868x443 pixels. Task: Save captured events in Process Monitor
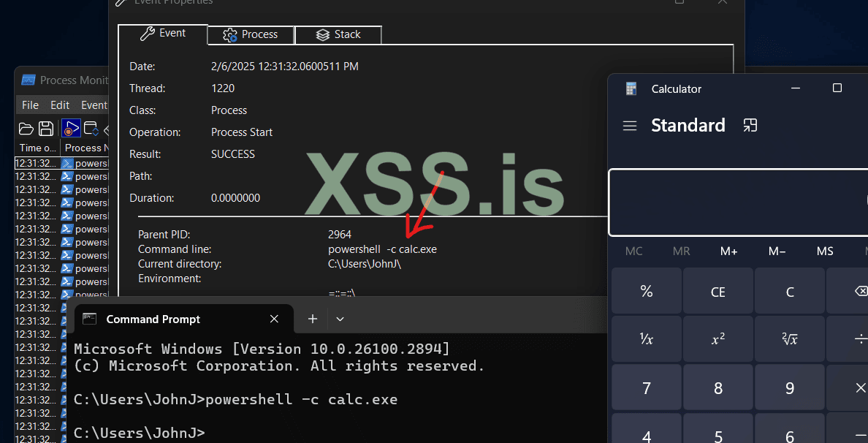tap(45, 128)
